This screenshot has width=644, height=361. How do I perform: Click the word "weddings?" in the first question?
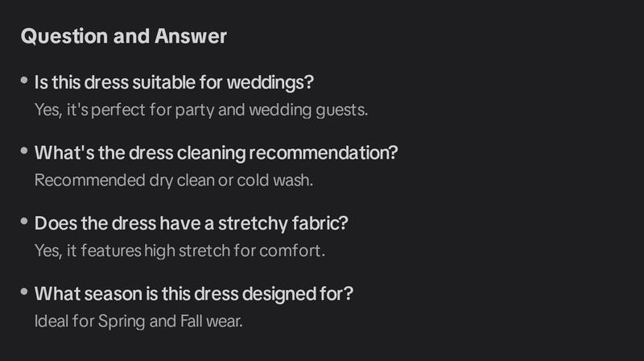pos(270,83)
